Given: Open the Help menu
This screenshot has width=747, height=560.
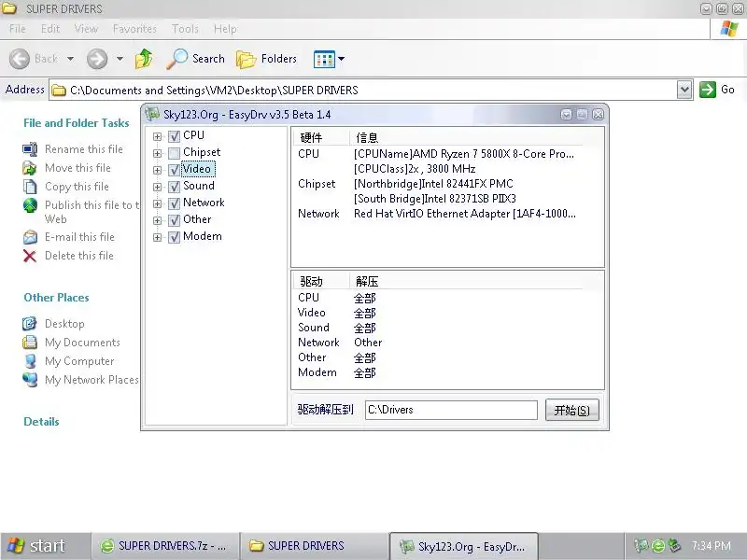Looking at the screenshot, I should 225,29.
